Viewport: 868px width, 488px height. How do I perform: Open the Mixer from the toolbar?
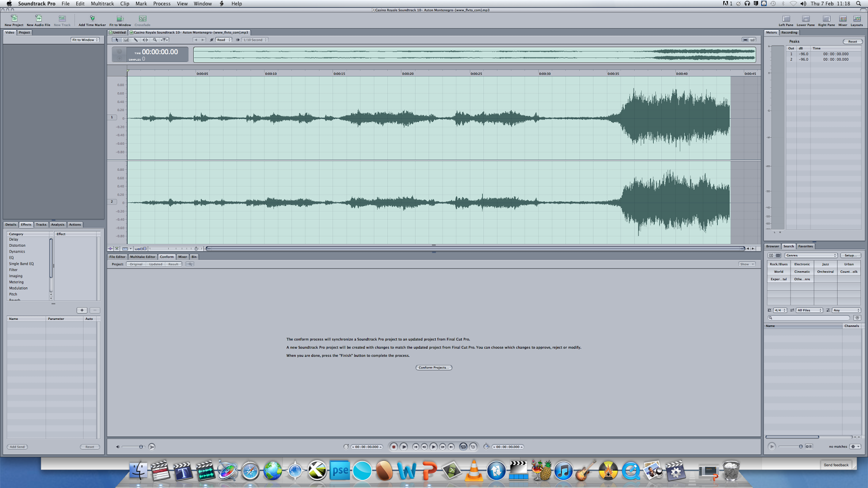coord(843,21)
